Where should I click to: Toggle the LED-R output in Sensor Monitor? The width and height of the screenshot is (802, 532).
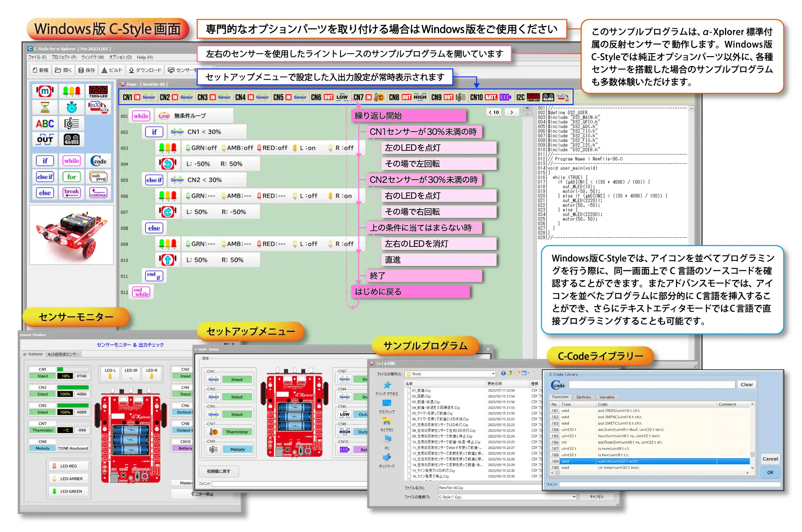point(152,374)
